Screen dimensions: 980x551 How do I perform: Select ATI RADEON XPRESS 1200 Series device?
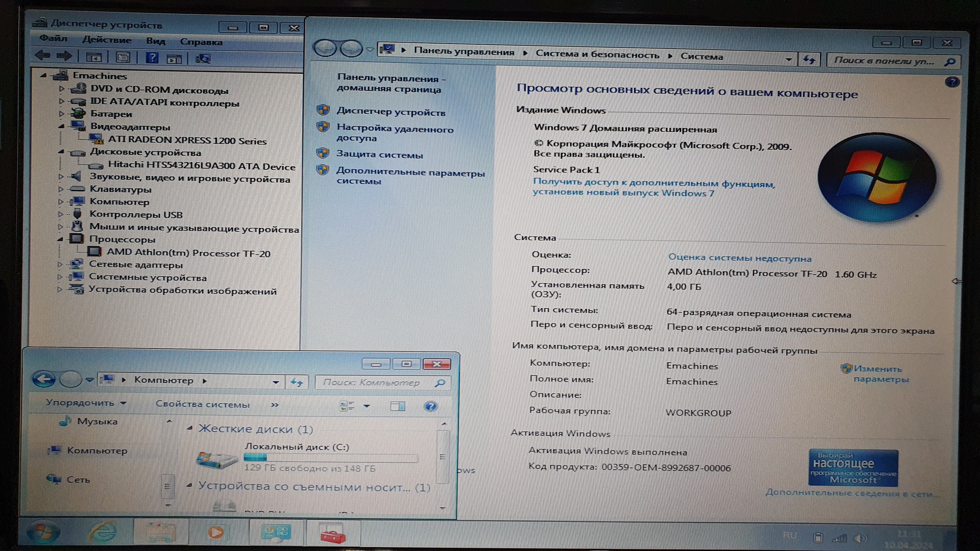click(187, 141)
